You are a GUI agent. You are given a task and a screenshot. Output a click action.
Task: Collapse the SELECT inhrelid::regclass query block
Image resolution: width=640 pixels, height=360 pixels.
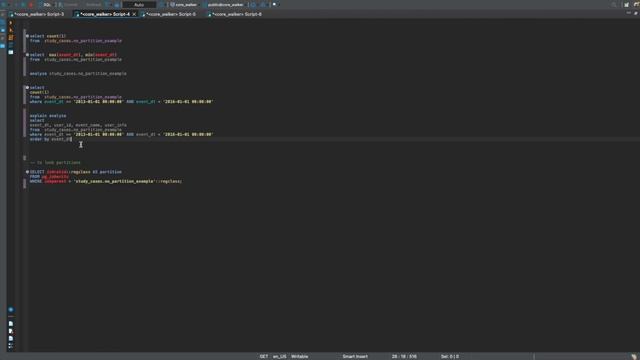tap(27, 172)
